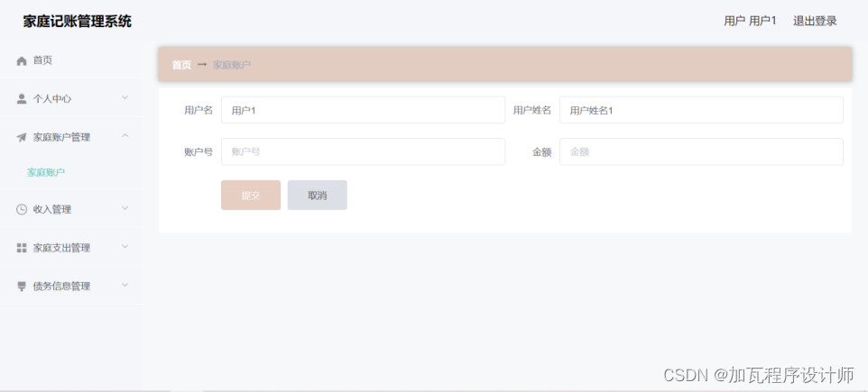Focus the 用户姓名 input field
Image resolution: width=868 pixels, height=392 pixels.
[701, 110]
